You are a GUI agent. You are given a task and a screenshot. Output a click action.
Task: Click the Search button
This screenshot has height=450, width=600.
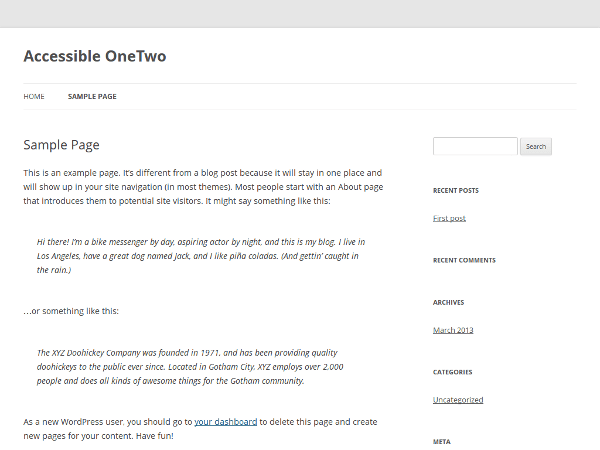[x=536, y=146]
